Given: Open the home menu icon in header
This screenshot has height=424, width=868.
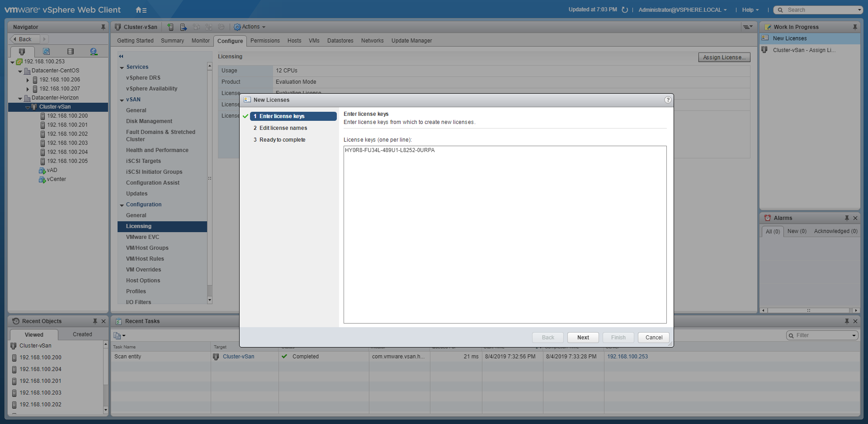Looking at the screenshot, I should click(141, 10).
